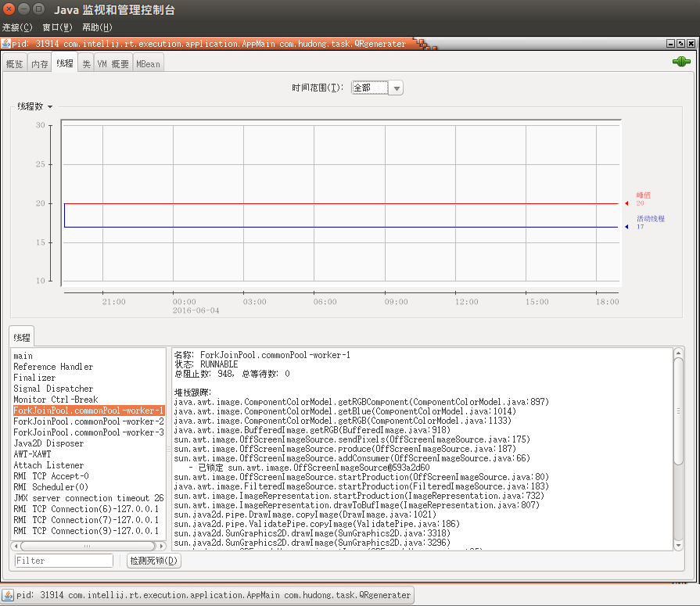This screenshot has width=700, height=606.
Task: Select the Reference Handler thread
Action: [88, 367]
